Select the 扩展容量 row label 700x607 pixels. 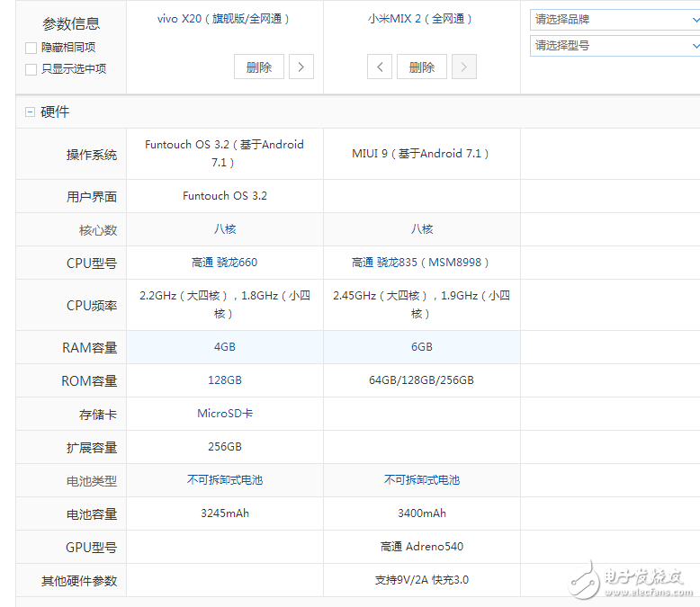(92, 448)
